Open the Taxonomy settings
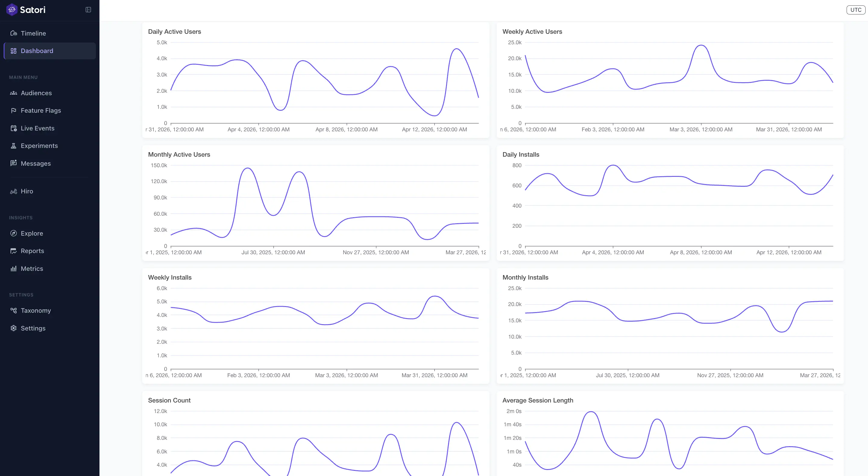The width and height of the screenshot is (868, 476). pos(36,310)
